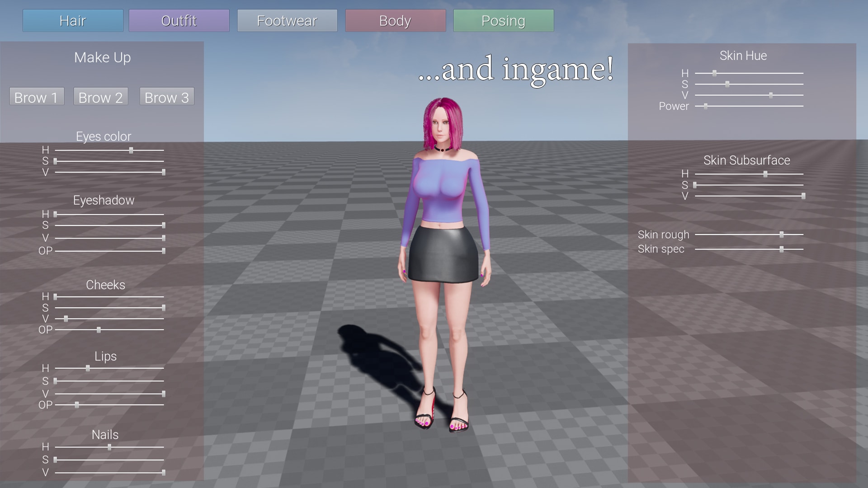Viewport: 868px width, 488px height.
Task: Click the Lips H slider handle
Action: [x=88, y=368]
